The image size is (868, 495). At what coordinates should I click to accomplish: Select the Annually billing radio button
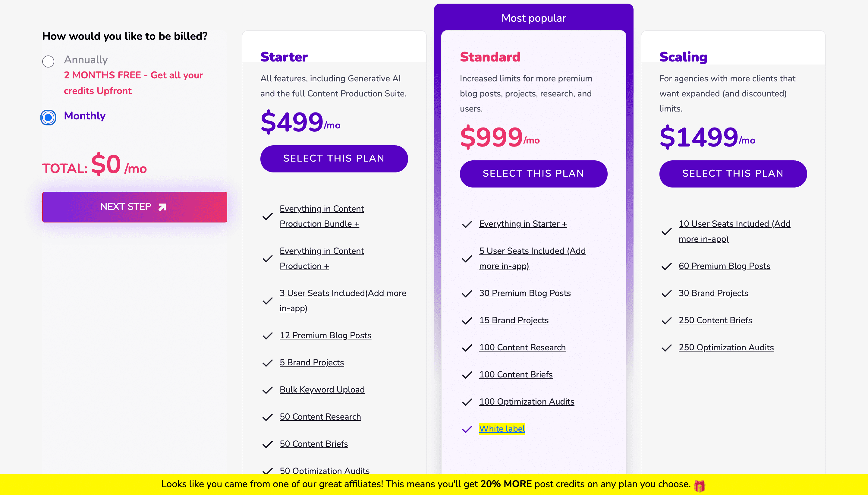coord(48,61)
